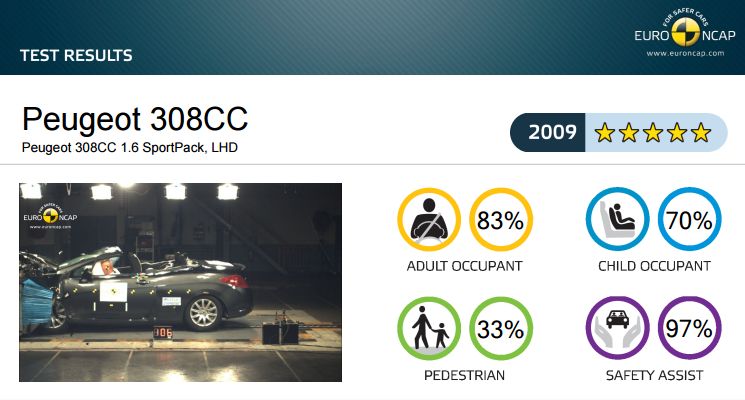Open the www.euroncap.com link

(685, 53)
